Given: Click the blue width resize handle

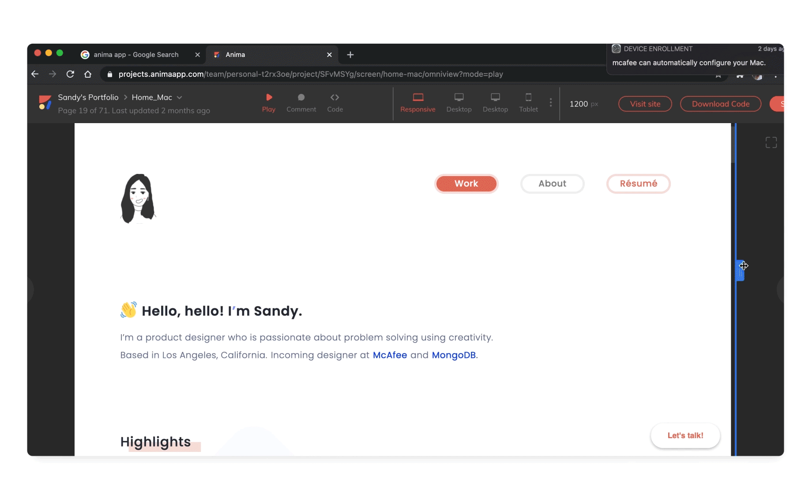Looking at the screenshot, I should [740, 271].
